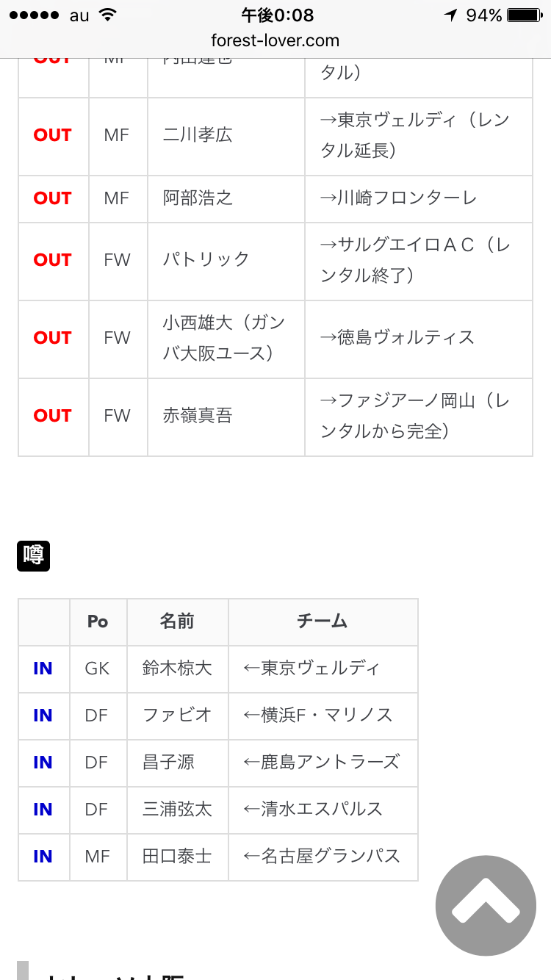Tap 田口泰士 in the rumor table

[177, 857]
